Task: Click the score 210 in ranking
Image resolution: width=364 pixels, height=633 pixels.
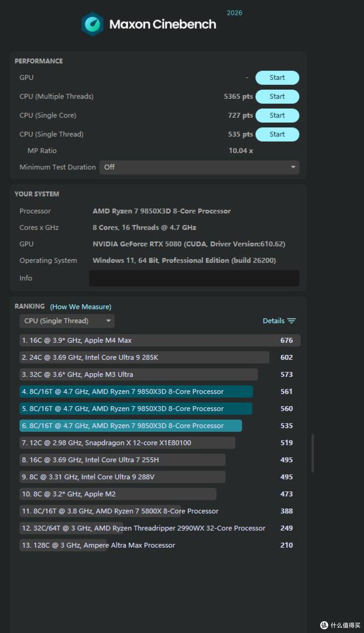Action: [286, 545]
